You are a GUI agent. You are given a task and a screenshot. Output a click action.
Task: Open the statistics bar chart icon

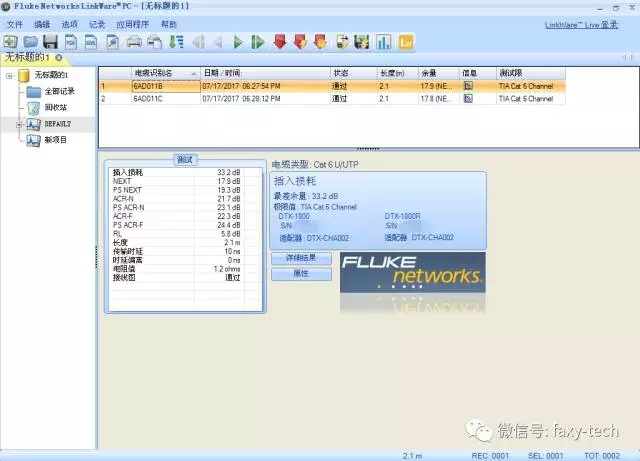pyautogui.click(x=384, y=42)
